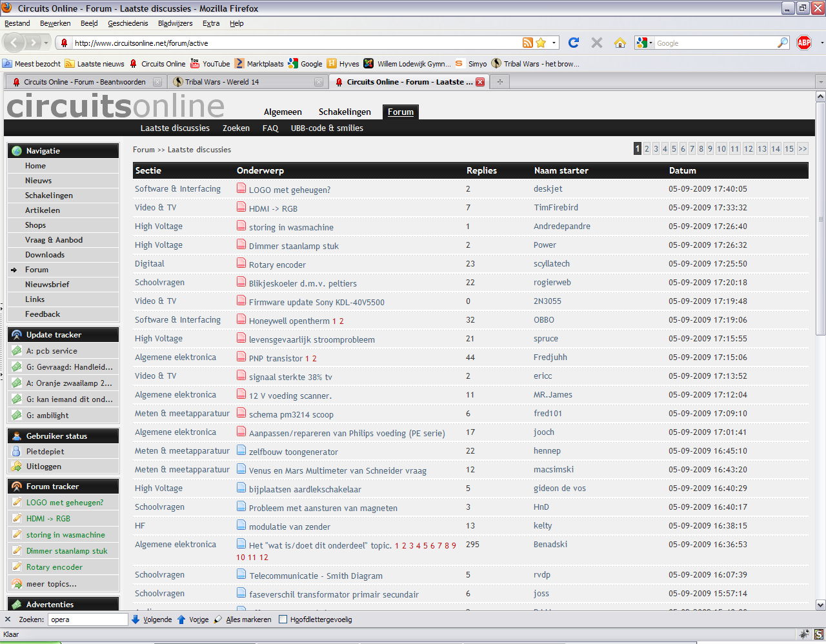Click topic icon beside 'LOGO met geheugen?'
This screenshot has width=826, height=644.
pyautogui.click(x=241, y=188)
